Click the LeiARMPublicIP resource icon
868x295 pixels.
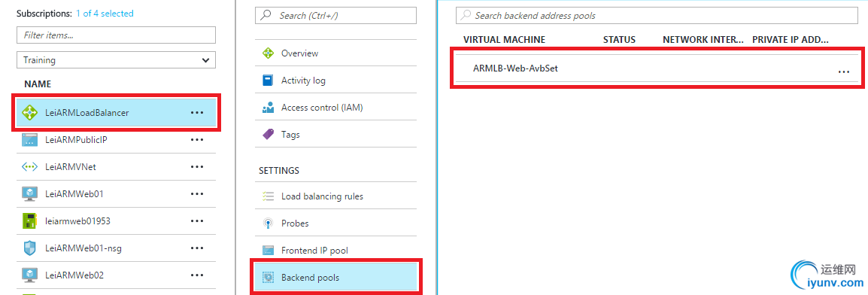click(29, 139)
